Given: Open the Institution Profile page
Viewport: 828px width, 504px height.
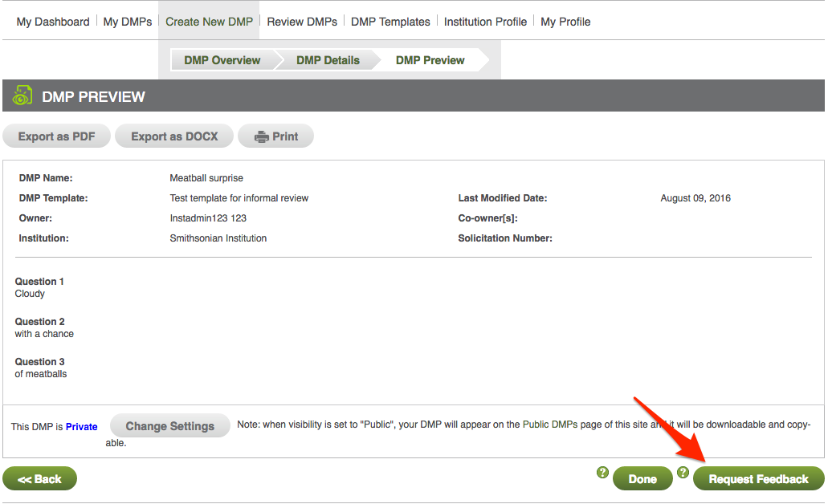Looking at the screenshot, I should (485, 22).
